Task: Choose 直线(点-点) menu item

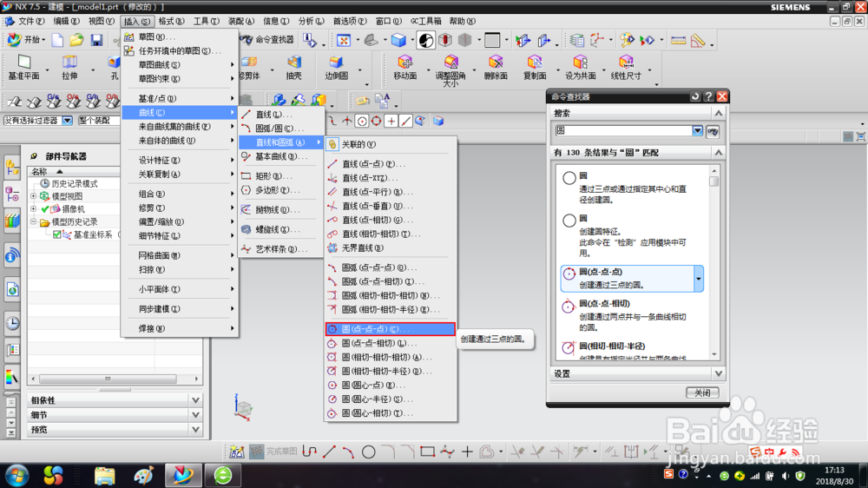Action: click(391, 164)
